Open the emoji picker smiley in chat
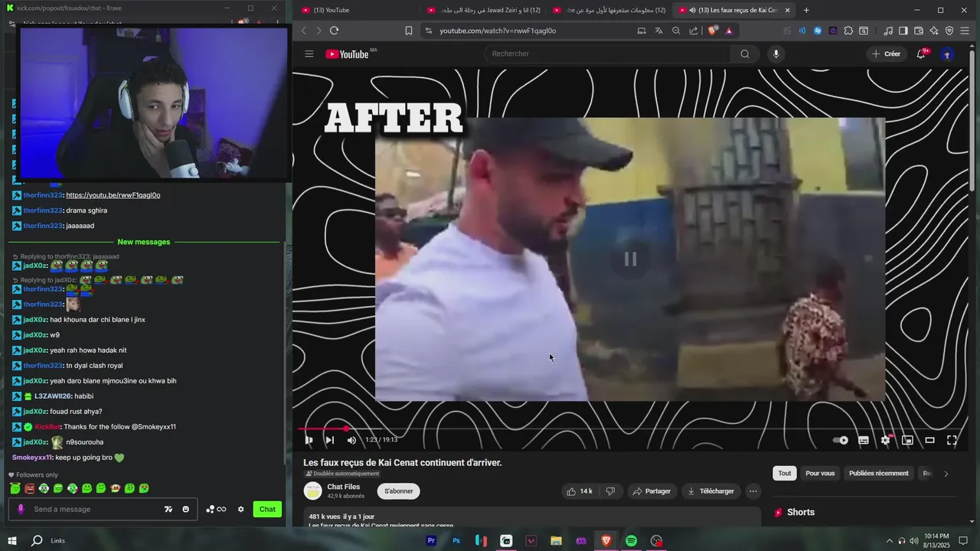The height and width of the screenshot is (551, 980). pyautogui.click(x=185, y=510)
